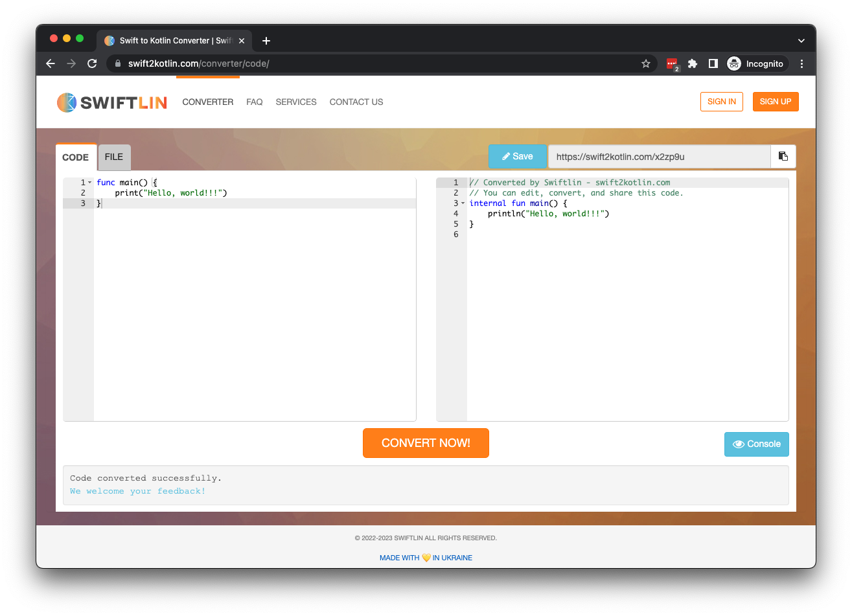Viewport: 852px width, 616px height.
Task: Copy the share URL with clipboard icon
Action: click(x=783, y=156)
